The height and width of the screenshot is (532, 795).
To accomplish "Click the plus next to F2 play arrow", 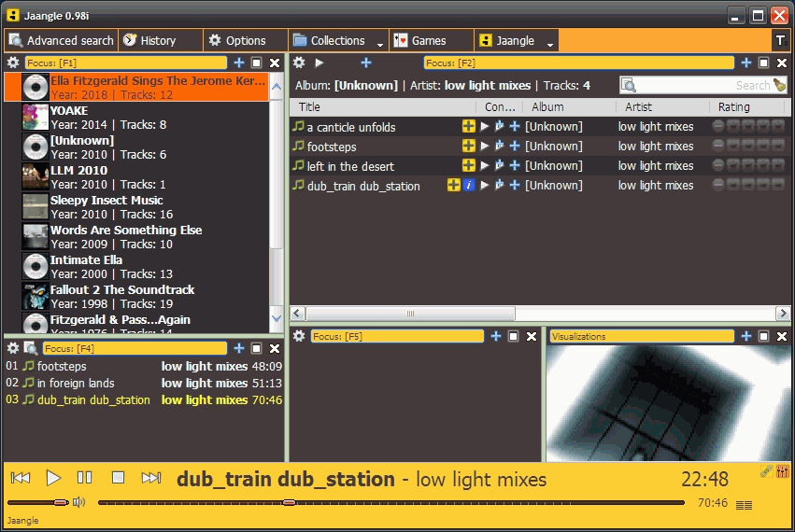I will (366, 63).
